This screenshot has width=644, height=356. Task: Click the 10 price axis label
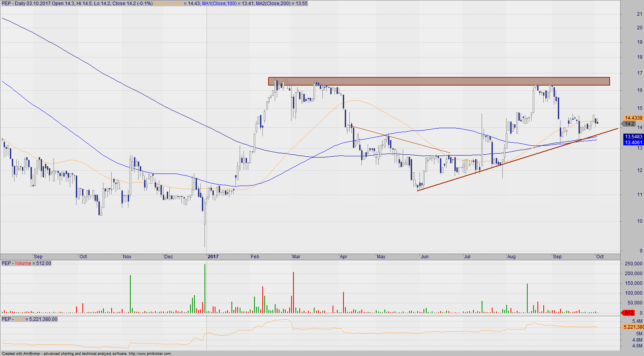tap(639, 221)
